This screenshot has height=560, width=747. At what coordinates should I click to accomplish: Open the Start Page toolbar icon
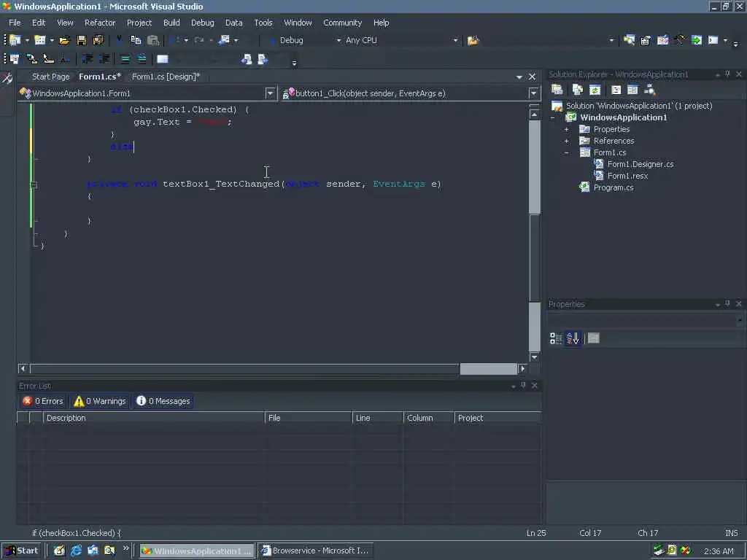[697, 41]
